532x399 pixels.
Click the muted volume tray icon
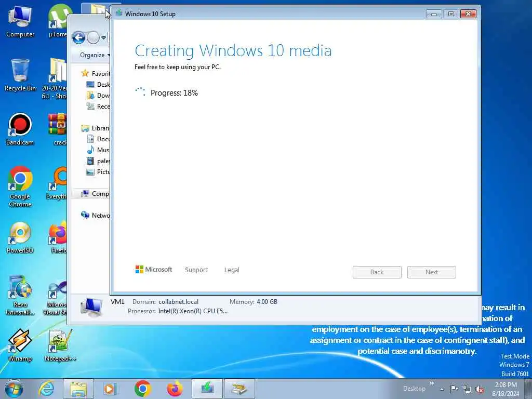pos(480,390)
